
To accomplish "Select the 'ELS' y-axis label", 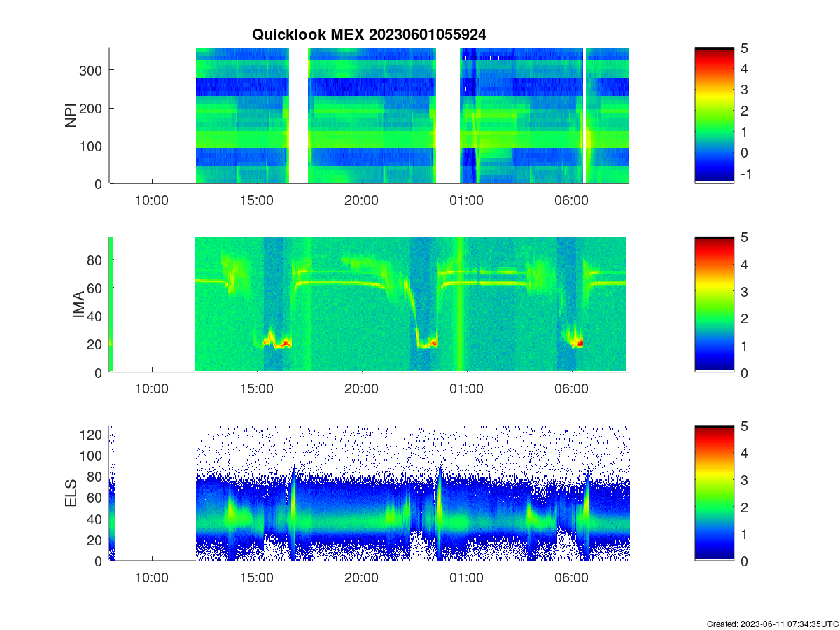I will (x=71, y=493).
